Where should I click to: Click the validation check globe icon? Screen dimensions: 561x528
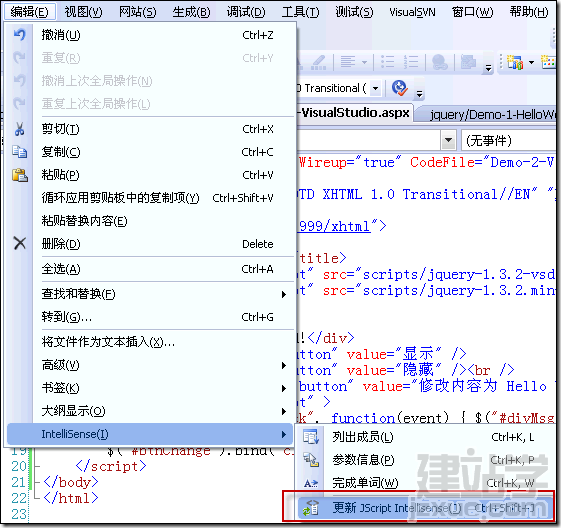[400, 88]
